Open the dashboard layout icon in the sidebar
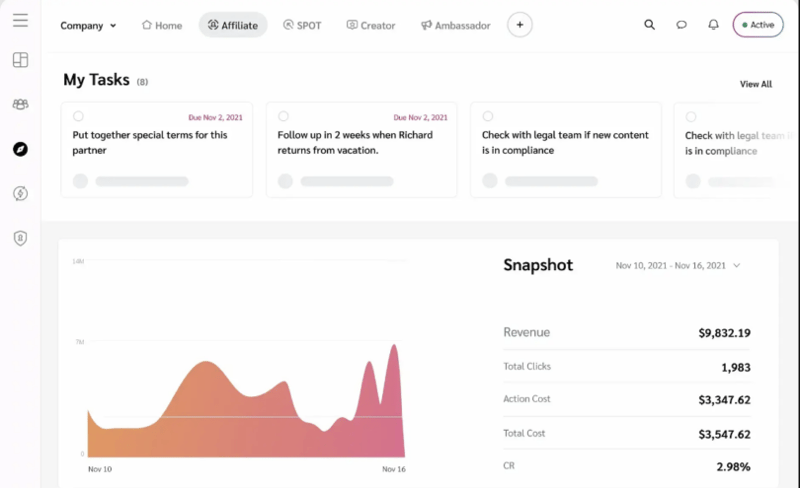Viewport: 800px width, 488px height. (20, 60)
